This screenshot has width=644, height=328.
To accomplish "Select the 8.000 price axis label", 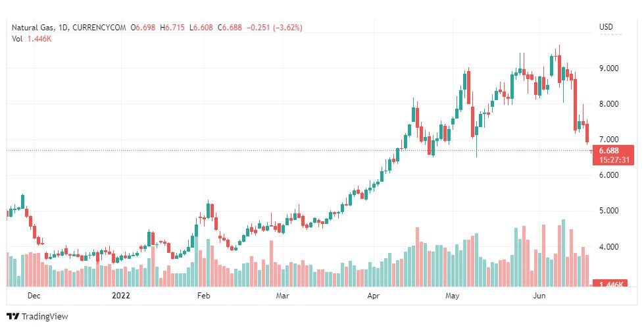I will point(608,104).
